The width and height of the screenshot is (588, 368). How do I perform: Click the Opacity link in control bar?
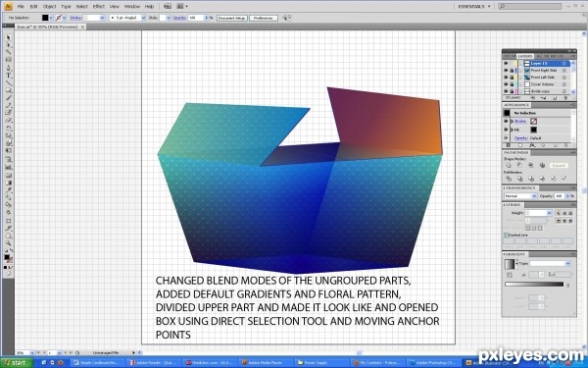[x=179, y=18]
